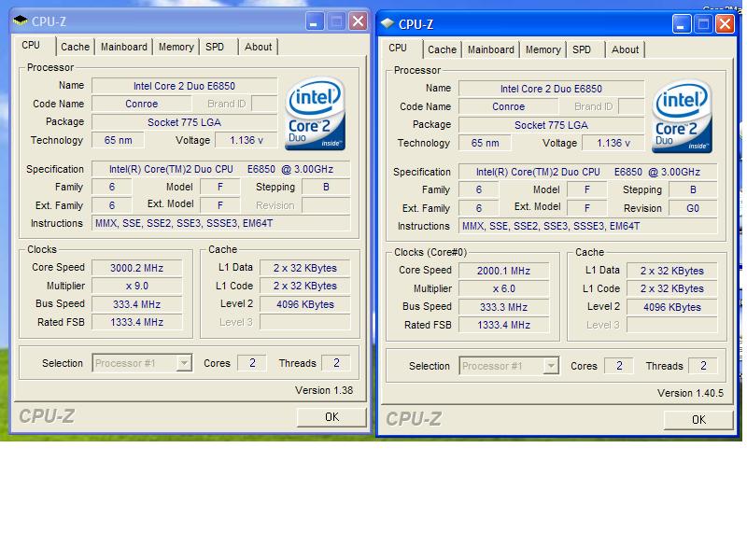
Task: Click Code Name Conroe in left window
Action: click(x=142, y=104)
